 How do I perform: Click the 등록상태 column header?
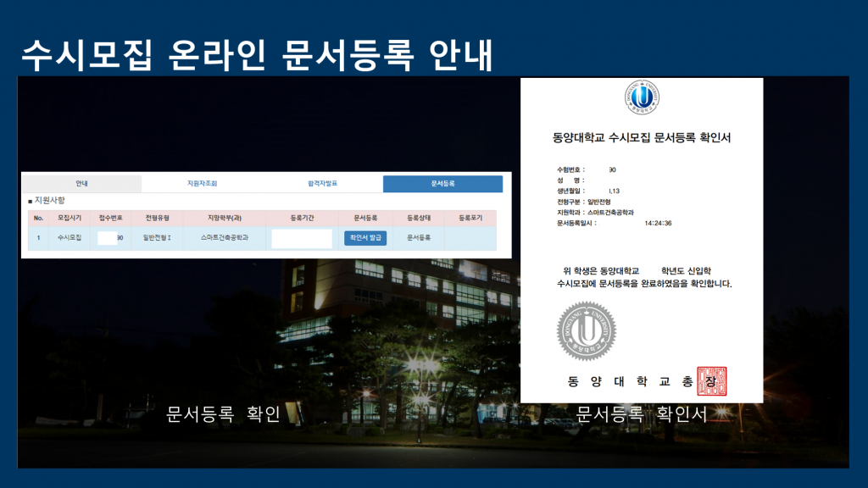[419, 218]
